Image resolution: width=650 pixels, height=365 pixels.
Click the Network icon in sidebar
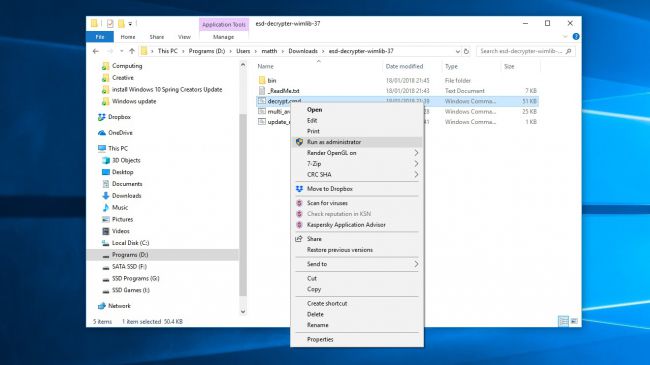click(x=102, y=306)
